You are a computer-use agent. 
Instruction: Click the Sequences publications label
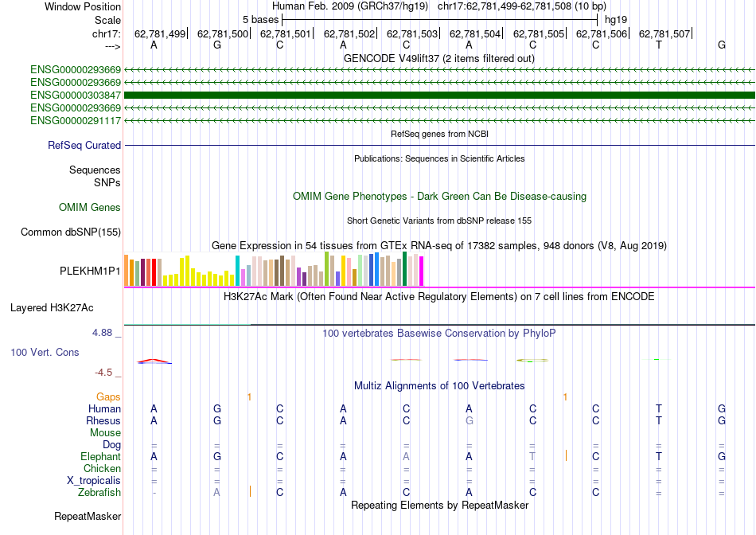[95, 170]
